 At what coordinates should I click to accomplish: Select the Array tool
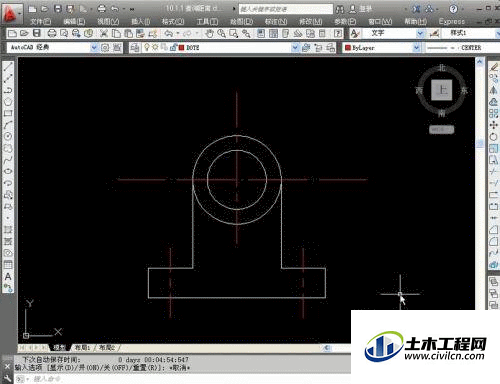pyautogui.click(x=494, y=113)
